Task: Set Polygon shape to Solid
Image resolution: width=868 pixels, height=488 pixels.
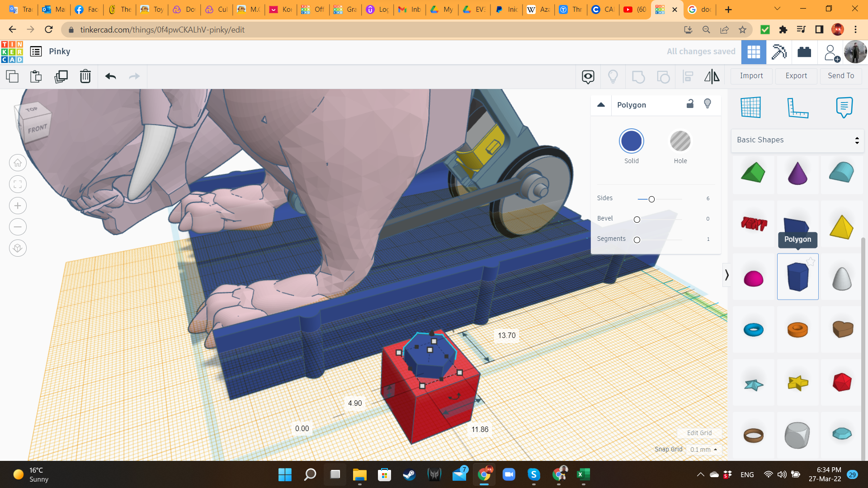Action: pyautogui.click(x=632, y=141)
